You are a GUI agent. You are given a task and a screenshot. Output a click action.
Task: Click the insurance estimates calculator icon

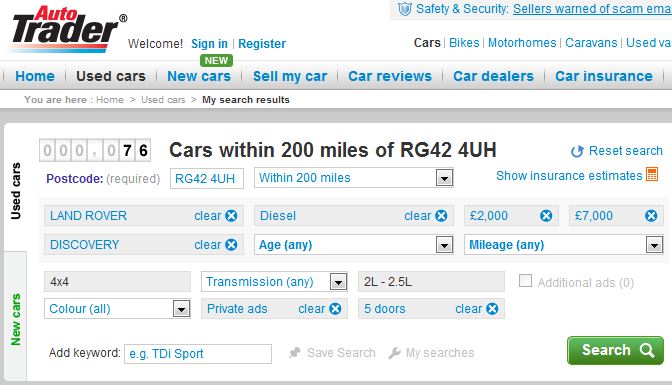pyautogui.click(x=652, y=174)
